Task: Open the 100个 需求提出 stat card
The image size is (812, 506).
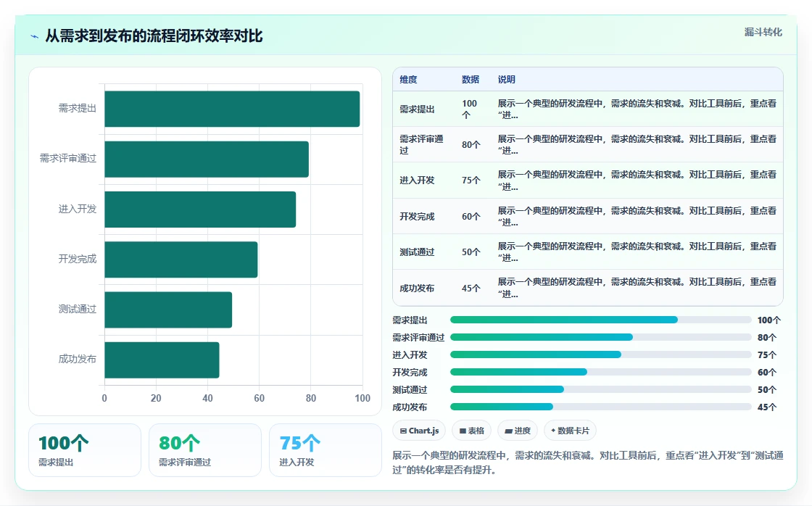Action: point(85,450)
